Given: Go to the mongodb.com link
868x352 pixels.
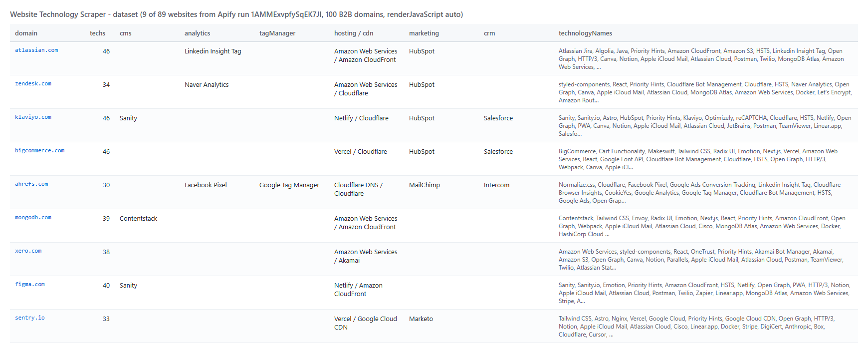Looking at the screenshot, I should pos(33,218).
